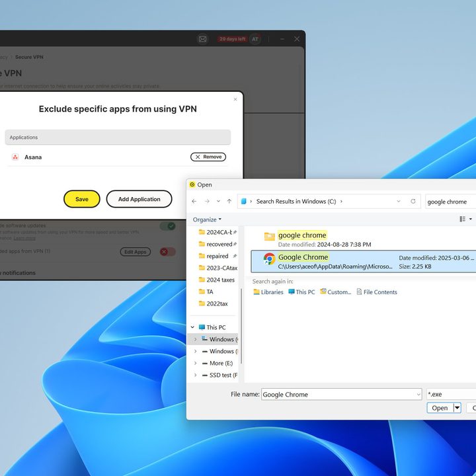476x476 pixels.
Task: Click the google chrome search box
Action: pyautogui.click(x=451, y=202)
